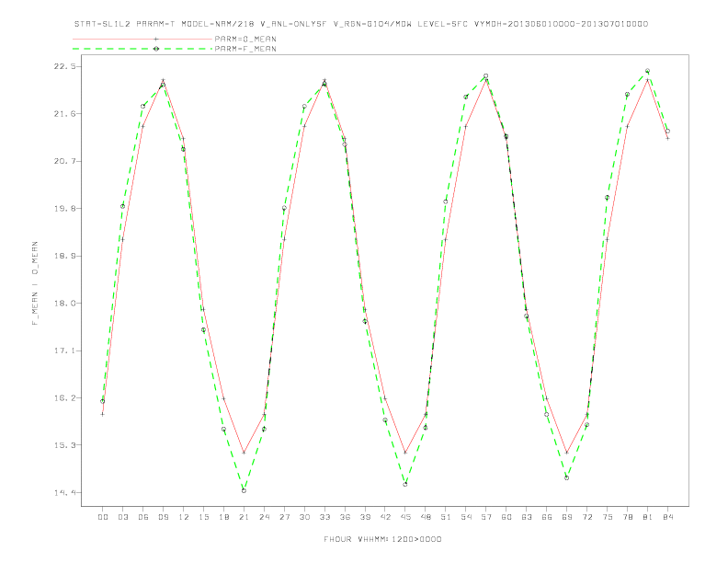Click the red O_MEAN legend line sample
Screen dimensions: 728x563
tap(142, 39)
